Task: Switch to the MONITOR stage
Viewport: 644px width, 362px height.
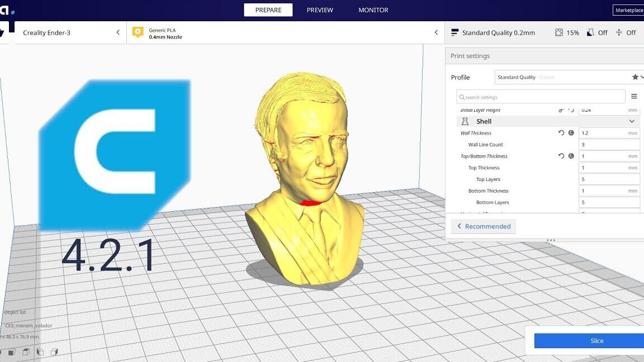Action: pyautogui.click(x=373, y=10)
